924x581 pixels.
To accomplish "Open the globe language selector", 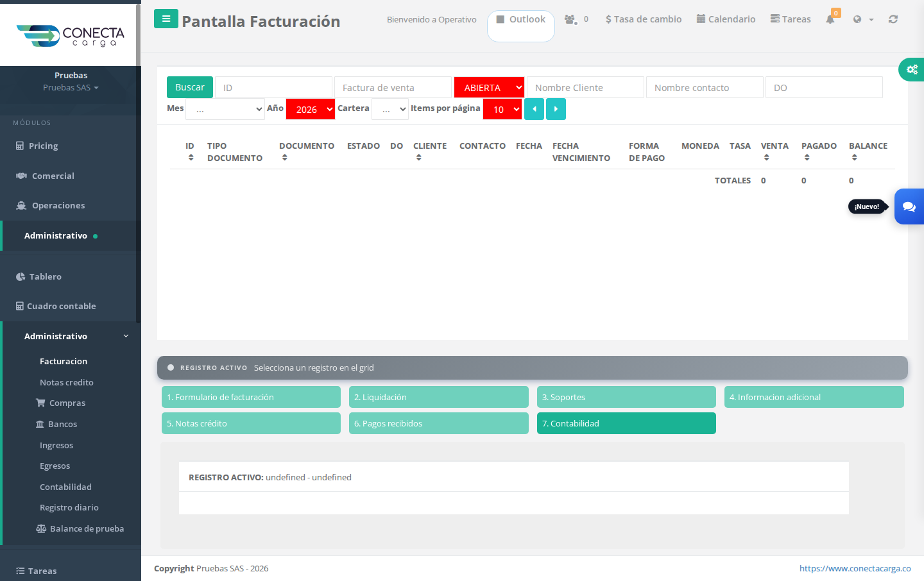I will 863,19.
